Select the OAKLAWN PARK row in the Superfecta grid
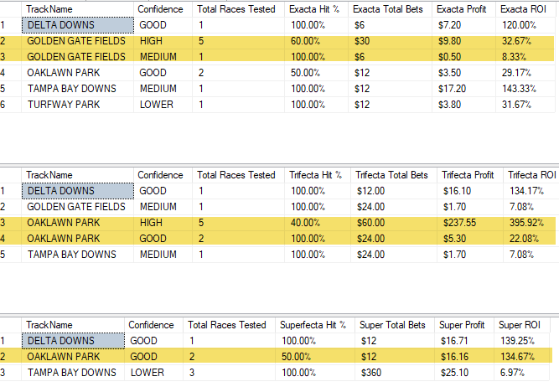The image size is (559, 392). [x=277, y=357]
